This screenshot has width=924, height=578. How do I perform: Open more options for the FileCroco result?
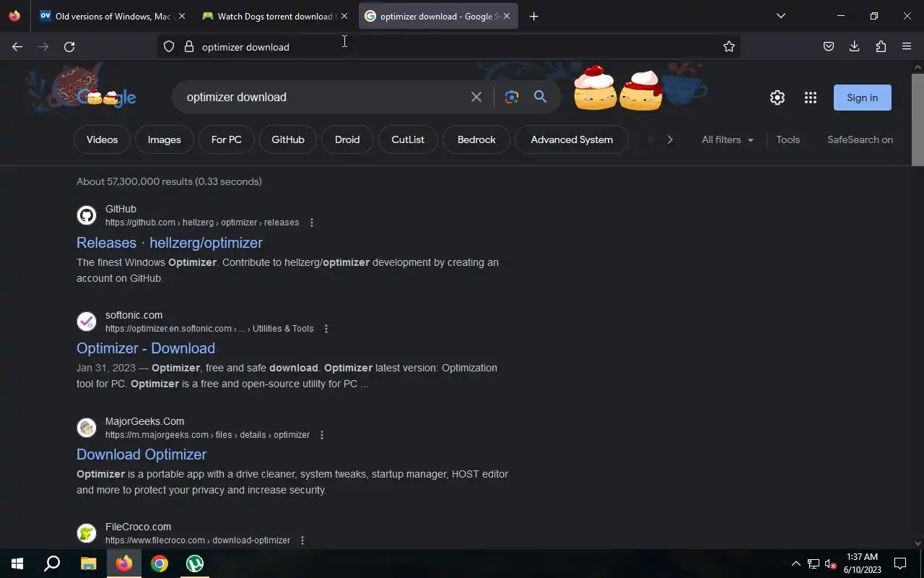click(x=302, y=540)
